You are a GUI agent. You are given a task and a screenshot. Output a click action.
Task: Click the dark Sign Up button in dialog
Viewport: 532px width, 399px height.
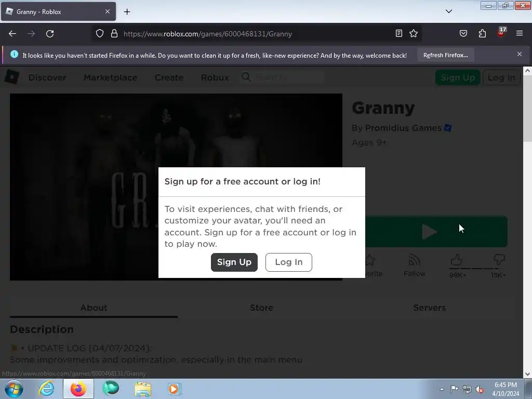pos(234,262)
